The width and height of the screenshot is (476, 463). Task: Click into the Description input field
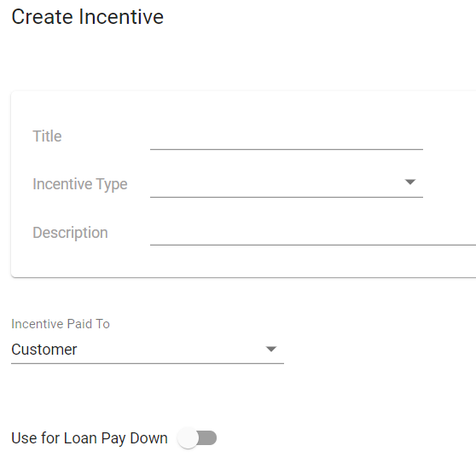[x=313, y=233]
